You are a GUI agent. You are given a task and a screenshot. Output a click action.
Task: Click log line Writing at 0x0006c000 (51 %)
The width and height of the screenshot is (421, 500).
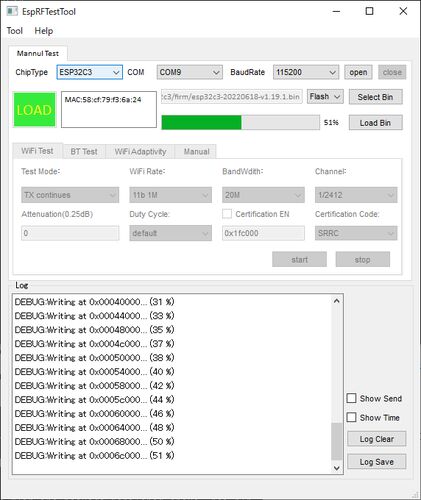point(94,456)
